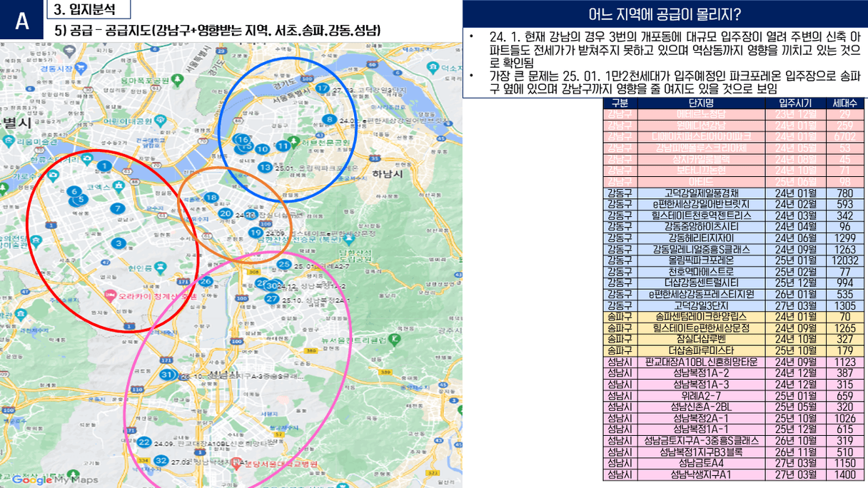
Task: Click map marker number 32
Action: pyautogui.click(x=161, y=461)
